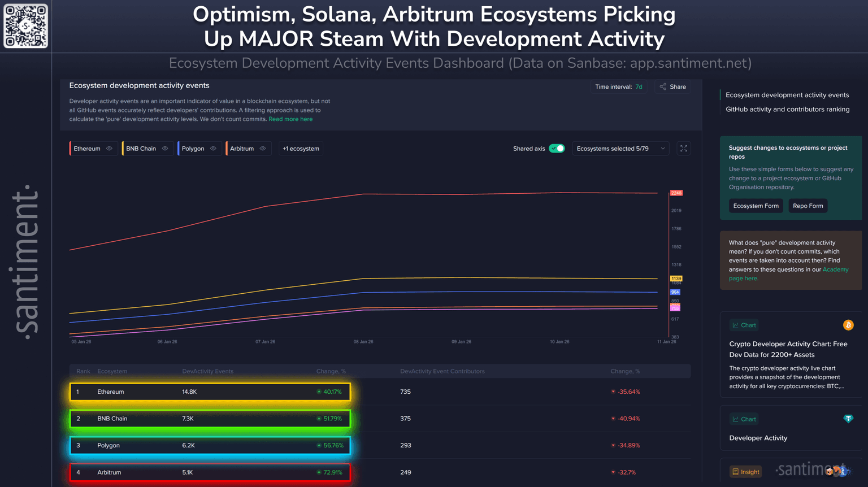Click the Chart badge on Crypto Developer card
The height and width of the screenshot is (487, 868).
coord(744,325)
